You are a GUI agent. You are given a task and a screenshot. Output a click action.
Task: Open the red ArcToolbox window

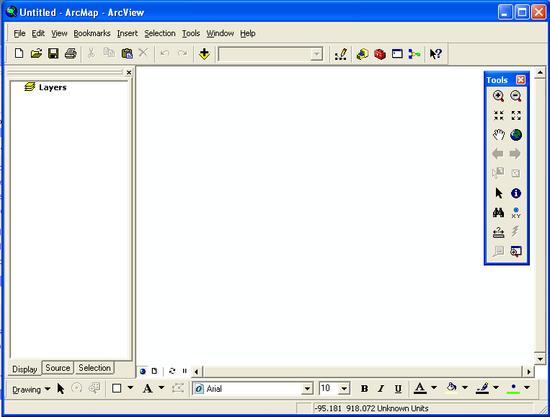click(380, 54)
